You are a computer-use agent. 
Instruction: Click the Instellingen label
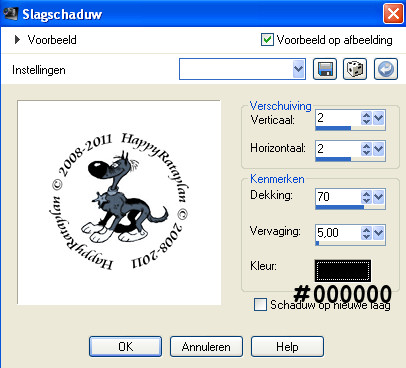(39, 70)
